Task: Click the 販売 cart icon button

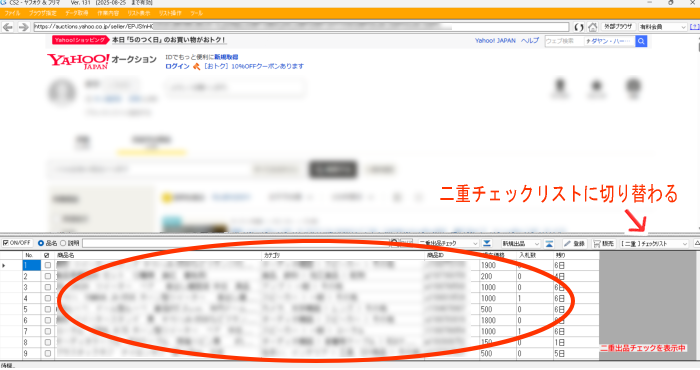Action: [x=604, y=243]
